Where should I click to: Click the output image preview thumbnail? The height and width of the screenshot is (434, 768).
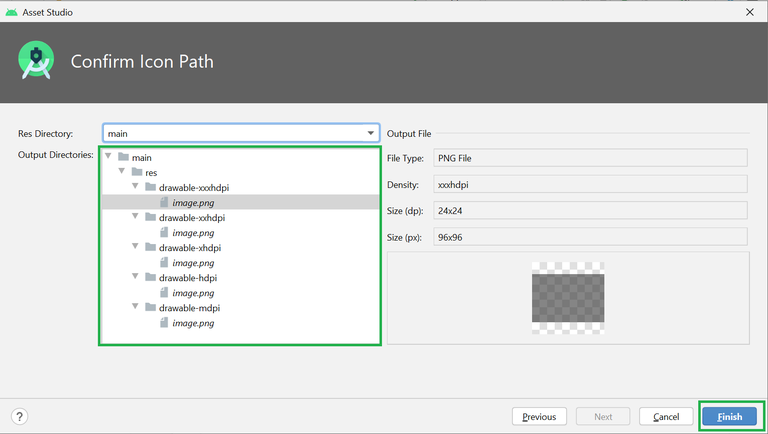(568, 298)
